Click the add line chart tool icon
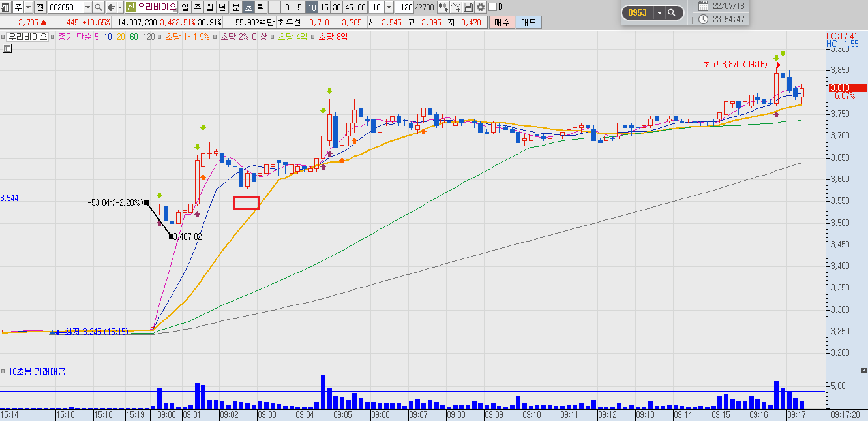This screenshot has width=868, height=421. point(456,7)
